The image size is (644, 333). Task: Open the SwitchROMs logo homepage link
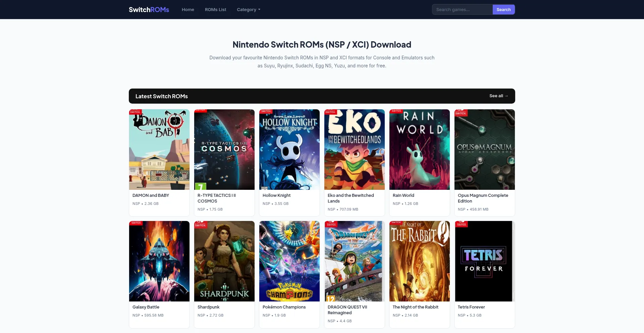tap(149, 10)
